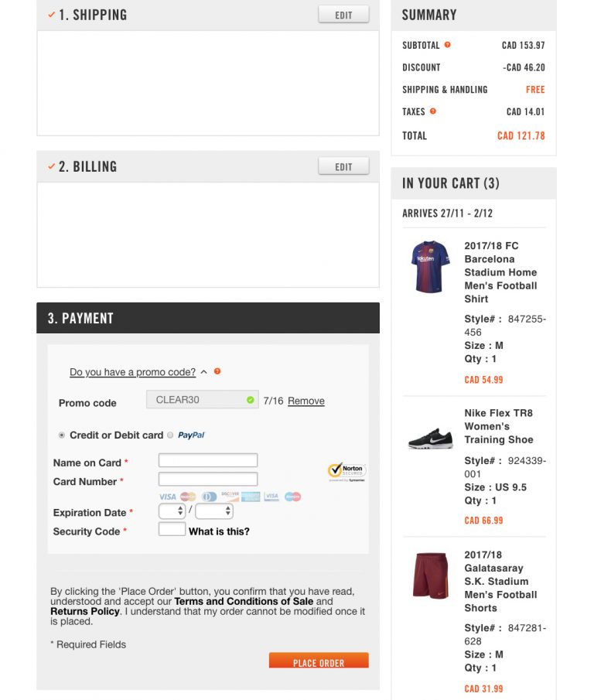Click the Mastercard logo

pyautogui.click(x=188, y=497)
